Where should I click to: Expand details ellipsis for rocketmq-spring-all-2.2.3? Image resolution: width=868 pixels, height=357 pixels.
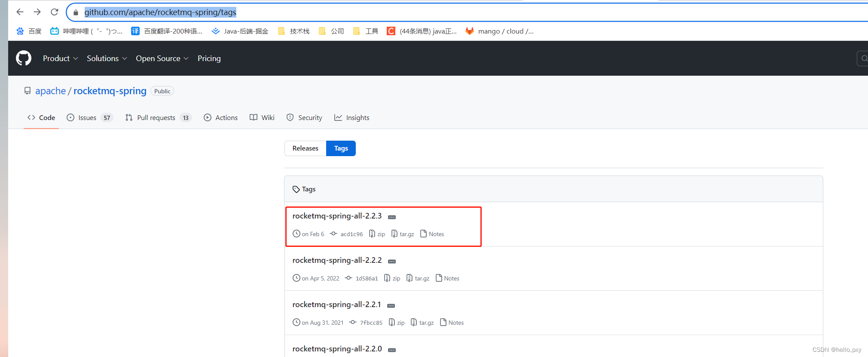click(x=392, y=217)
